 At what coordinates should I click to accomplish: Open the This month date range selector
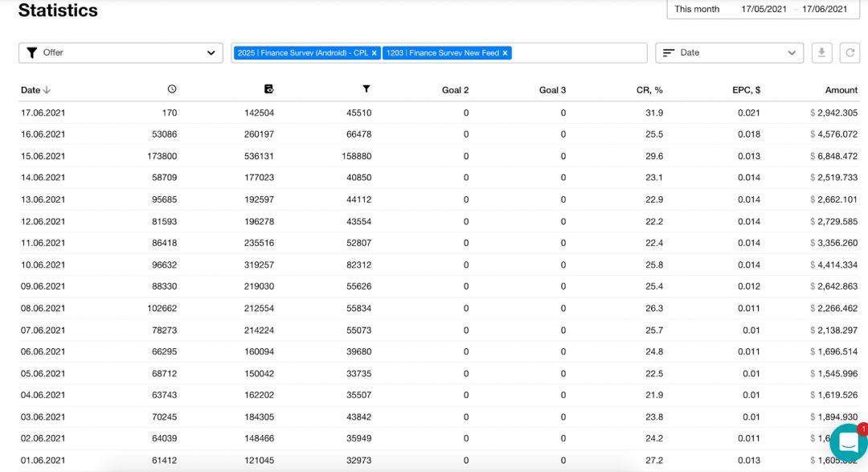coord(698,9)
